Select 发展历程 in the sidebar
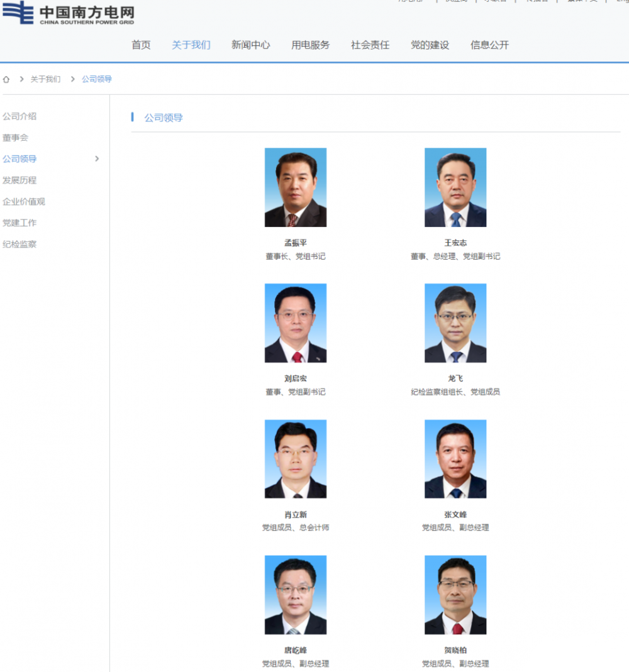 (x=19, y=180)
